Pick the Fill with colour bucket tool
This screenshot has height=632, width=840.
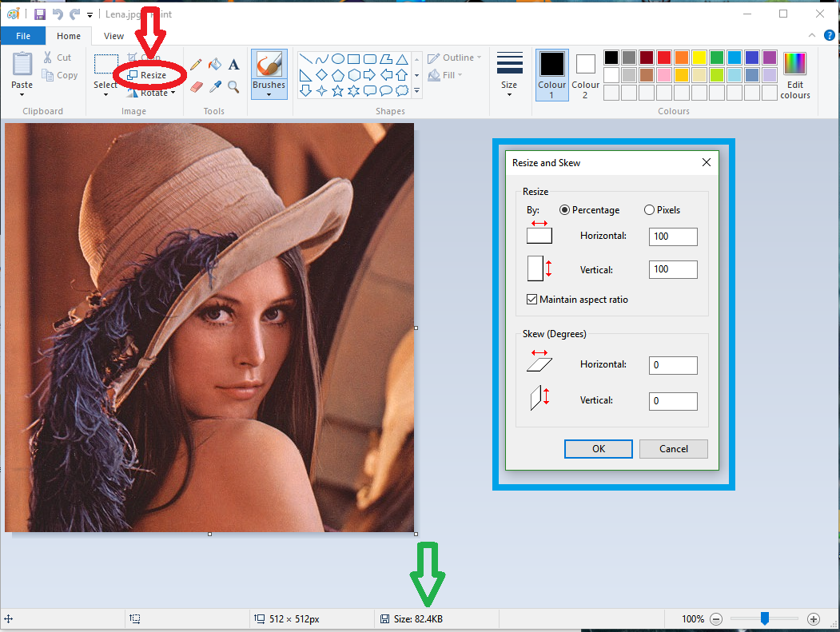click(214, 65)
